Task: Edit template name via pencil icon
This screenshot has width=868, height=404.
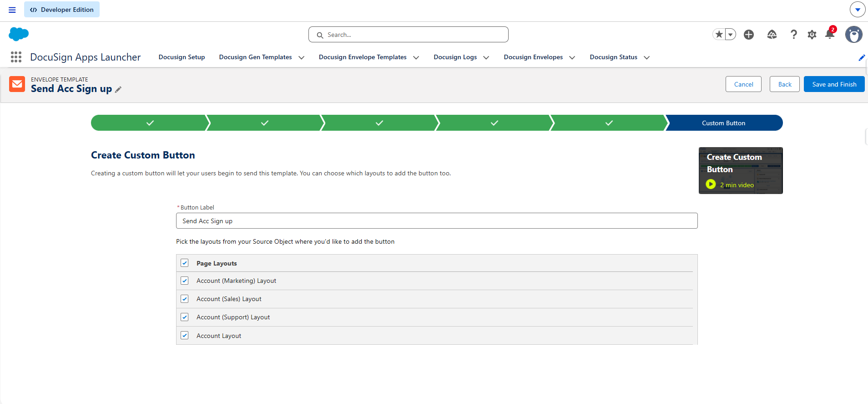Action: click(118, 90)
